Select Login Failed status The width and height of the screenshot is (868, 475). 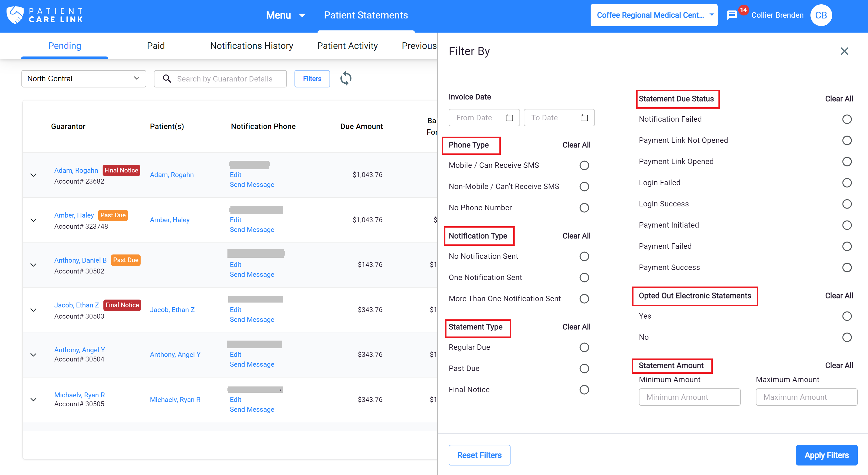(x=847, y=183)
